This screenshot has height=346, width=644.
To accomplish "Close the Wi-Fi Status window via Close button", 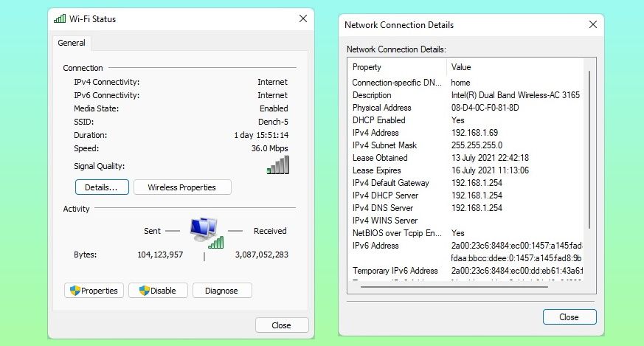I will (x=281, y=325).
